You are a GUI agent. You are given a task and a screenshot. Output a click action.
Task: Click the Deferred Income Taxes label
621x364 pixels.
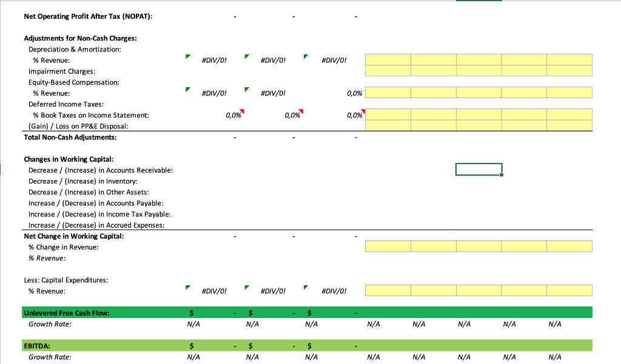tap(66, 104)
